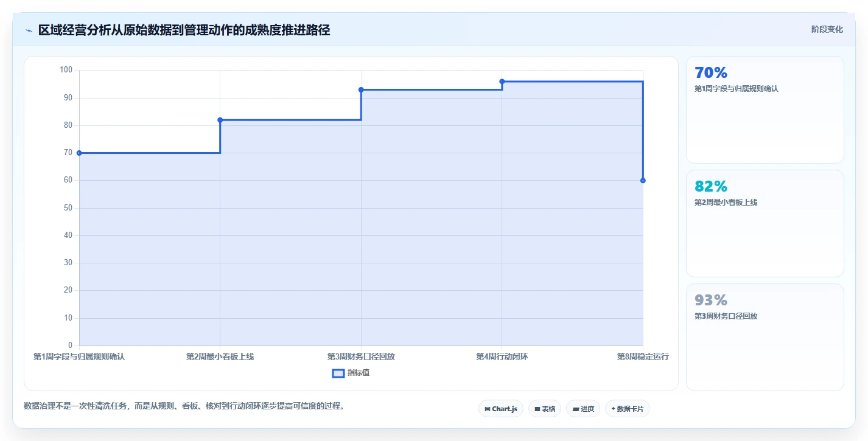Click x-axis label 第3周财务口径回放
This screenshot has width=868, height=441.
(x=361, y=356)
